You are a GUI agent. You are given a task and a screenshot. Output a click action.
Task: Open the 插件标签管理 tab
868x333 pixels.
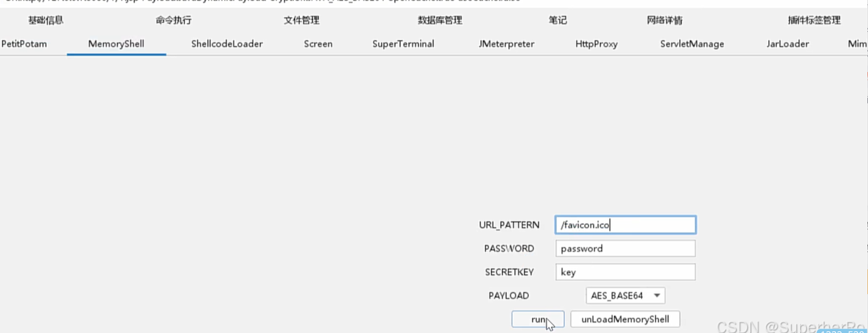(814, 20)
